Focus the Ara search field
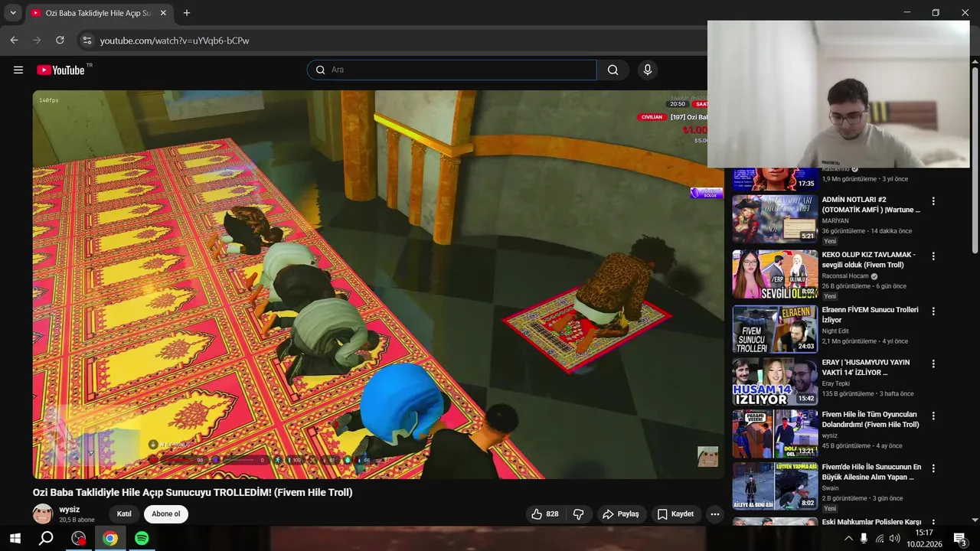980x551 pixels. (x=452, y=70)
